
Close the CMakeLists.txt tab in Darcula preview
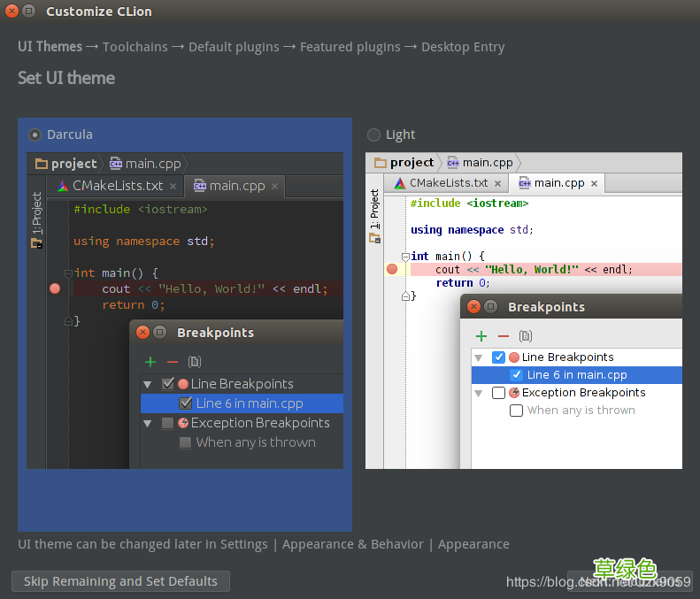173,187
